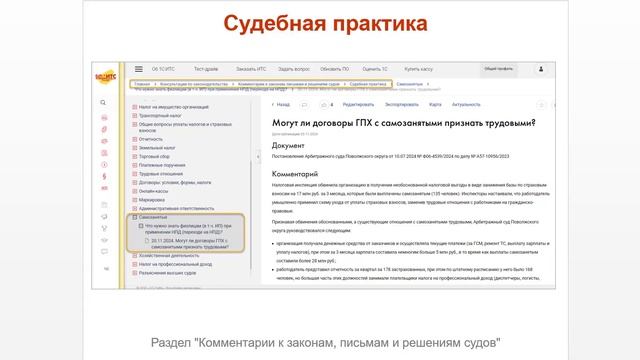Image resolution: width=640 pixels, height=360 pixels.
Task: Expand the Хозяйственная деятельность tree node
Action: pos(135,256)
